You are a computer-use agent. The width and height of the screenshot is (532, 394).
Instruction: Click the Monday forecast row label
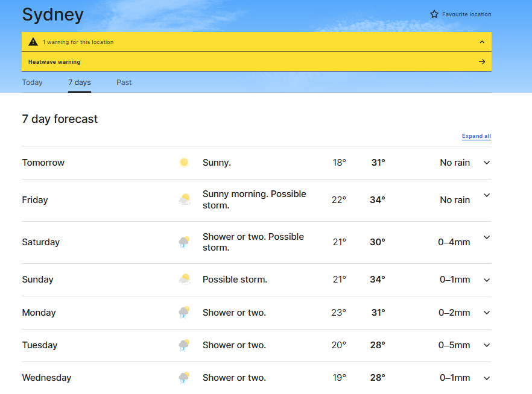[x=39, y=313]
